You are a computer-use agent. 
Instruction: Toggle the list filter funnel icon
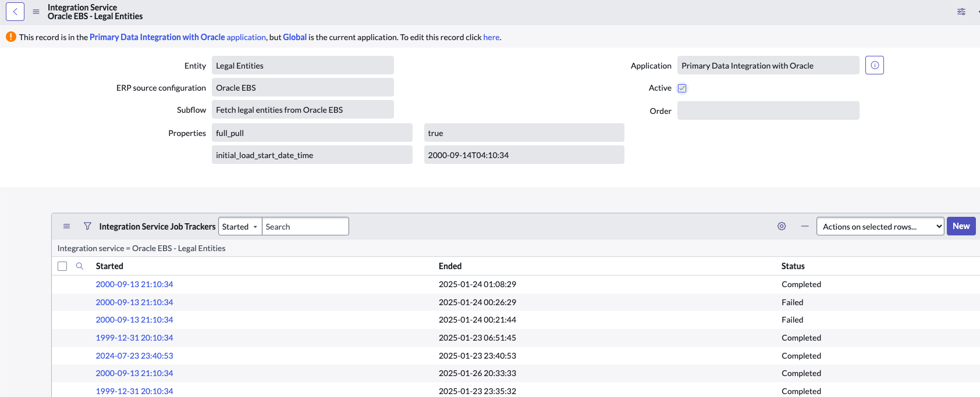[87, 226]
